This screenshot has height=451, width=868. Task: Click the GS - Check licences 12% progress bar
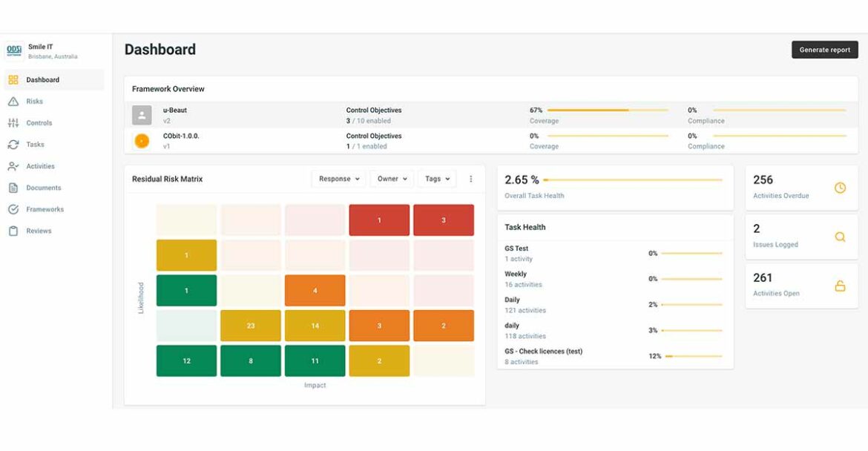pos(694,356)
